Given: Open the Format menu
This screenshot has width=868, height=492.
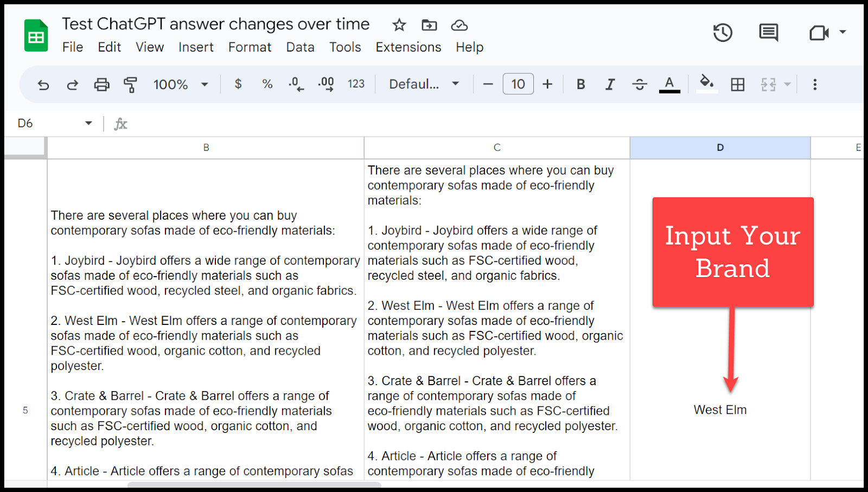Looking at the screenshot, I should tap(250, 47).
